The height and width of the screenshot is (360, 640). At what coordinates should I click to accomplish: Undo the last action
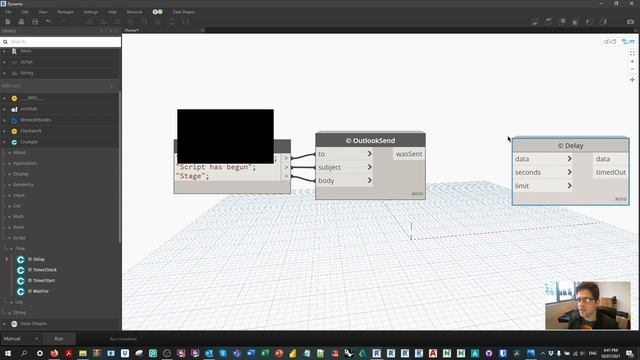(x=49, y=22)
